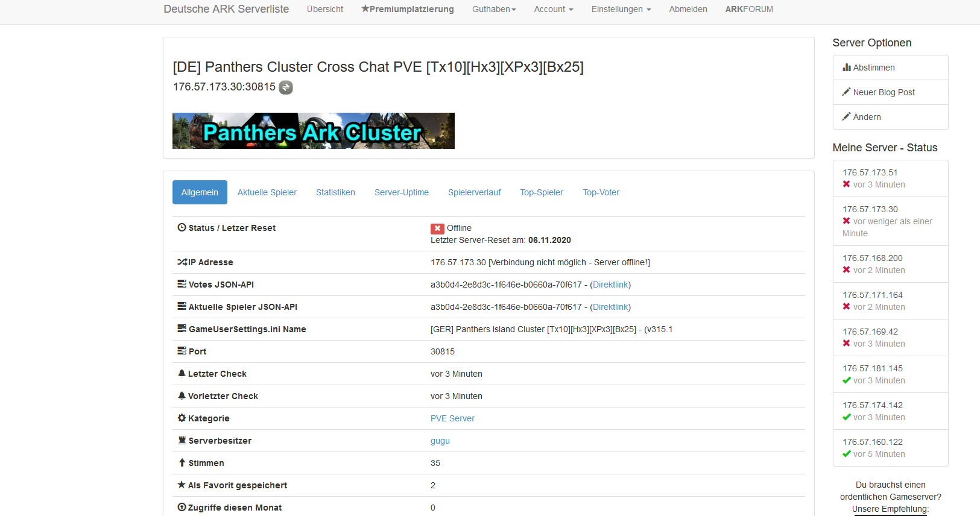Screen dimensions: 980x516
Task: Click the shuffle icon beside IP Adresse
Action: coord(182,262)
